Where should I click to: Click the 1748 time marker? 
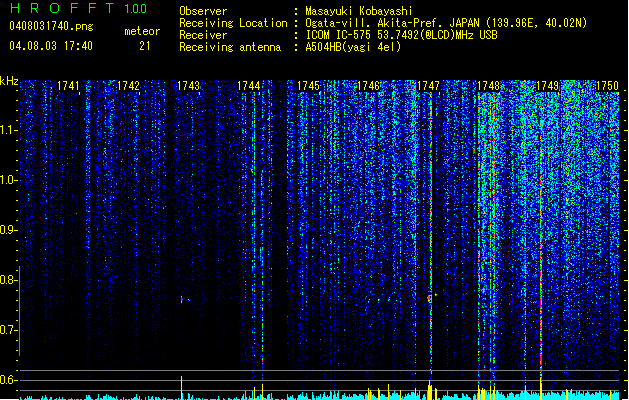tap(488, 86)
